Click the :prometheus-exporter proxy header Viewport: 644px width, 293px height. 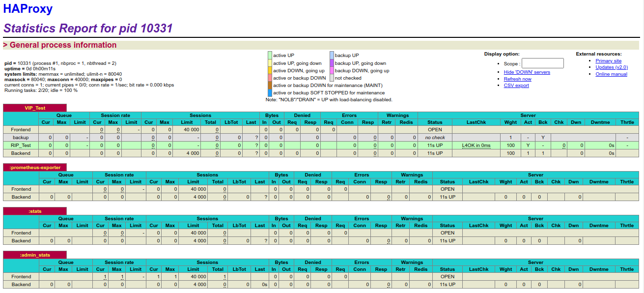pos(35,168)
